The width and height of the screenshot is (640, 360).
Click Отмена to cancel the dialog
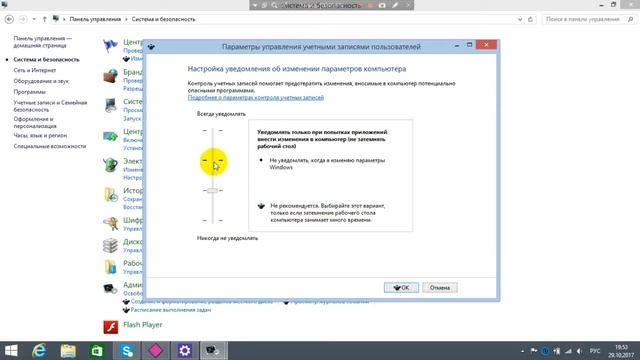coord(440,287)
